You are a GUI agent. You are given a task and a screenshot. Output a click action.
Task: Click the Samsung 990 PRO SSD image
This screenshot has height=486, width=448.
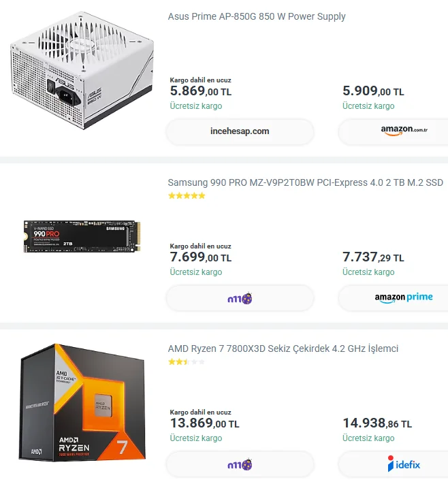click(82, 238)
